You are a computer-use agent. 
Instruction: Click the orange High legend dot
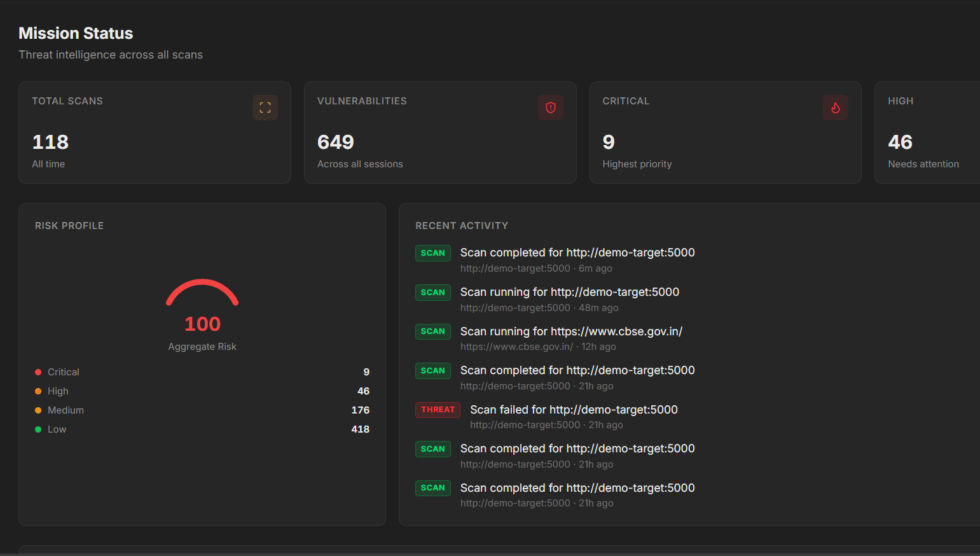(38, 391)
